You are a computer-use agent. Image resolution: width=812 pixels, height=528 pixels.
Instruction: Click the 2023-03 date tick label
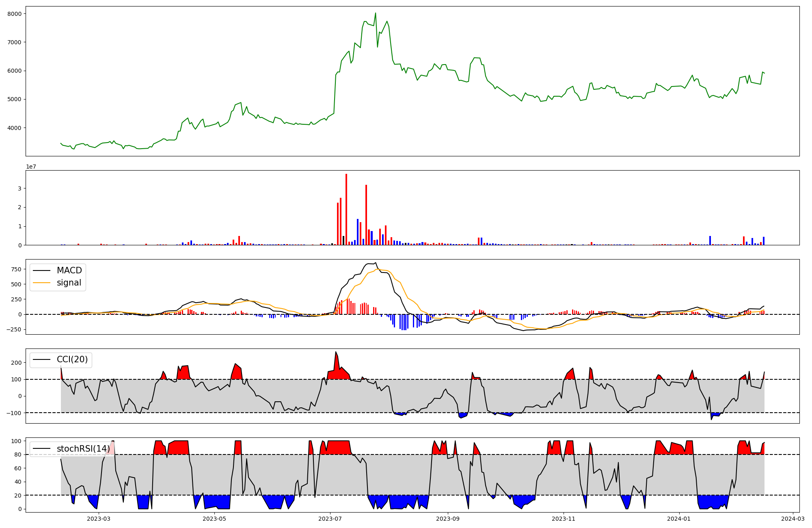(x=99, y=519)
